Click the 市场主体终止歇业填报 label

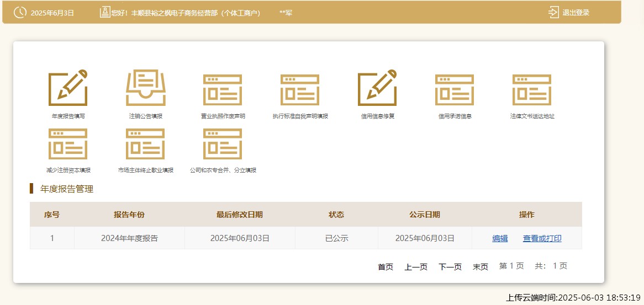tap(146, 170)
